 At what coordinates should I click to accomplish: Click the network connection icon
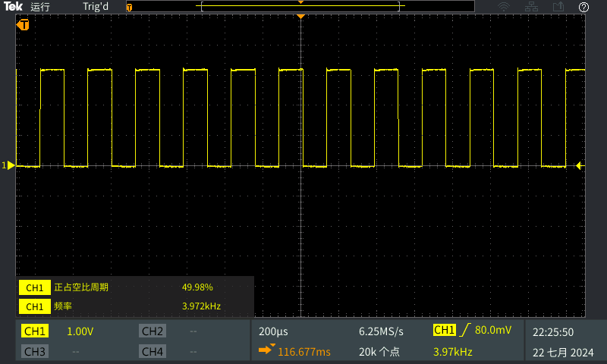pos(531,7)
